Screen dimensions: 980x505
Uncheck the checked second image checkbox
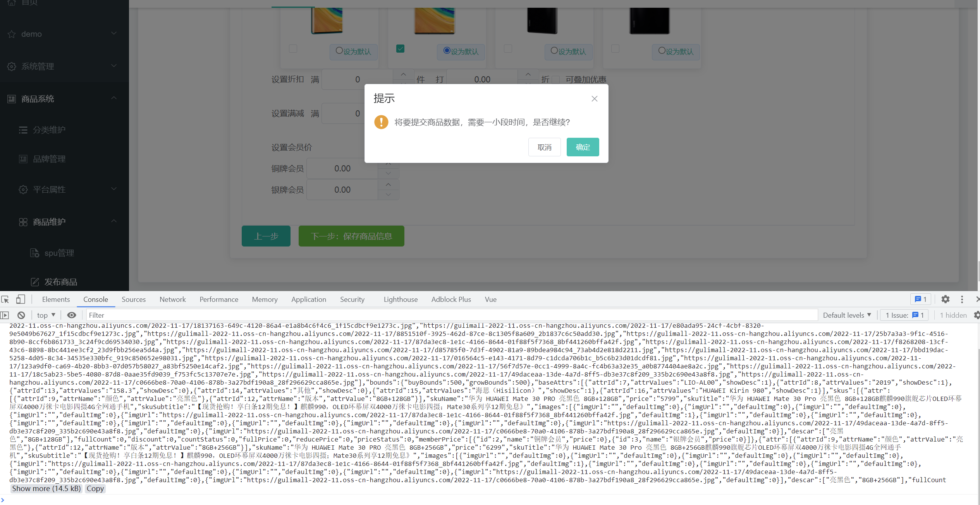tap(401, 49)
